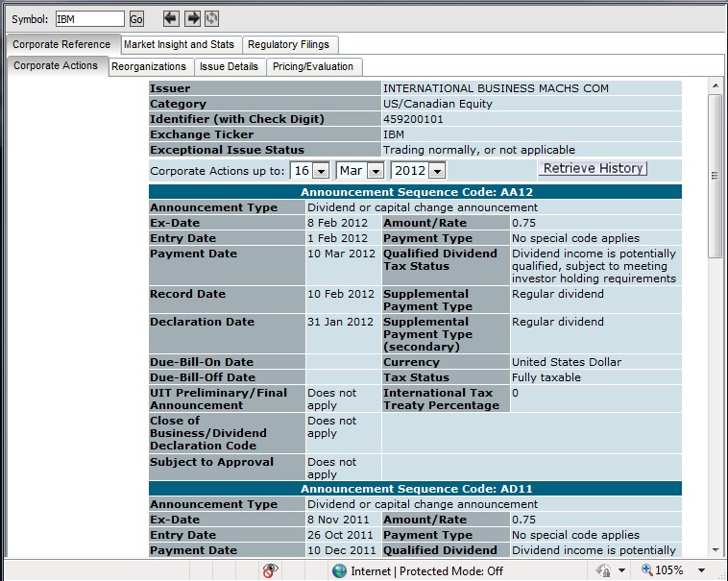Click the Retrieve History button
This screenshot has width=728, height=581.
pyautogui.click(x=593, y=168)
